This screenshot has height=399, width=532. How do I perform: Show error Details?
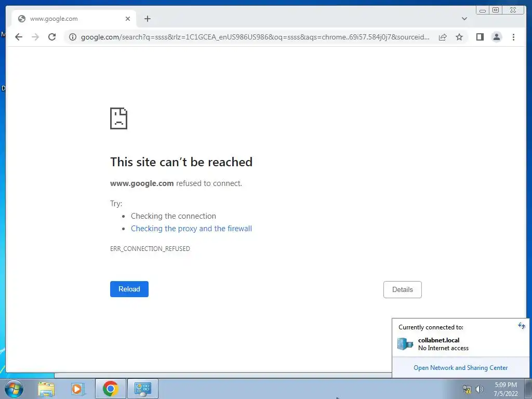[403, 289]
